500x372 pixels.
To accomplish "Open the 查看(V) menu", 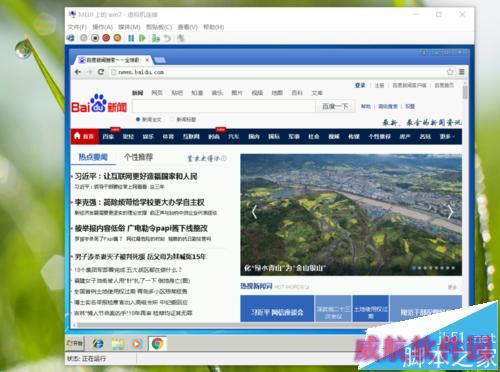I will pos(187,27).
